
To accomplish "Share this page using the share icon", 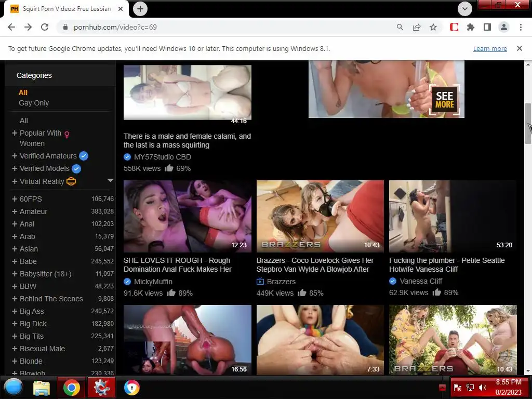I will 417,27.
